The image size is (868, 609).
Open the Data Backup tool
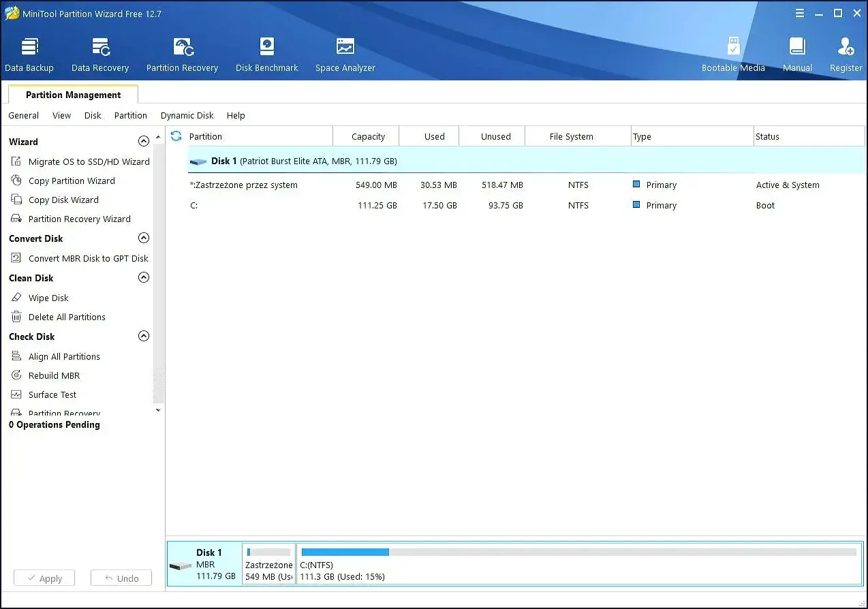[29, 54]
